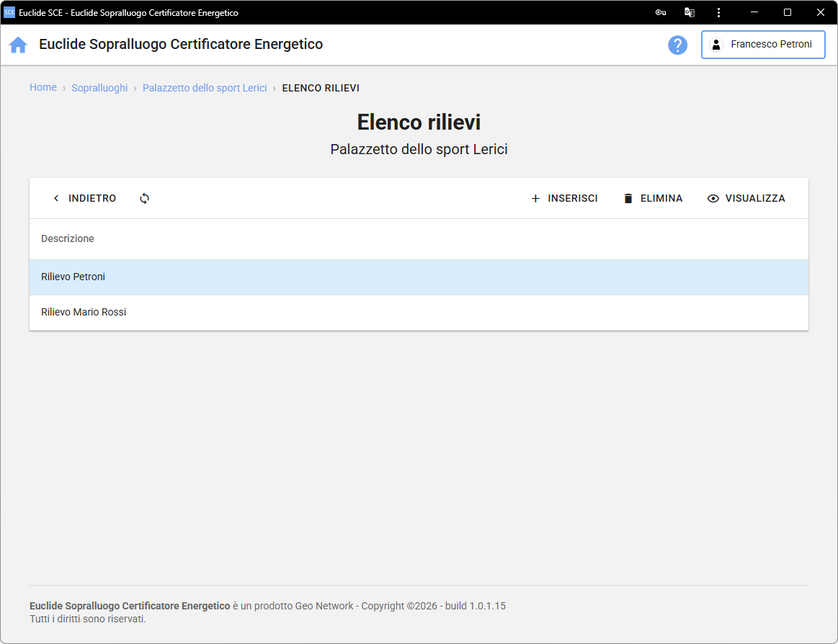Open help via the question mark icon
The image size is (838, 644).
677,45
